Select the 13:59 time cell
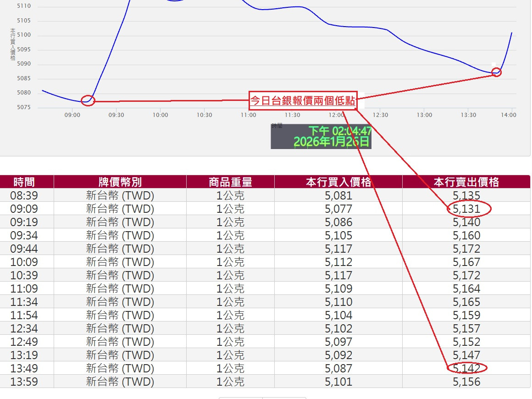The width and height of the screenshot is (532, 399). coord(24,382)
